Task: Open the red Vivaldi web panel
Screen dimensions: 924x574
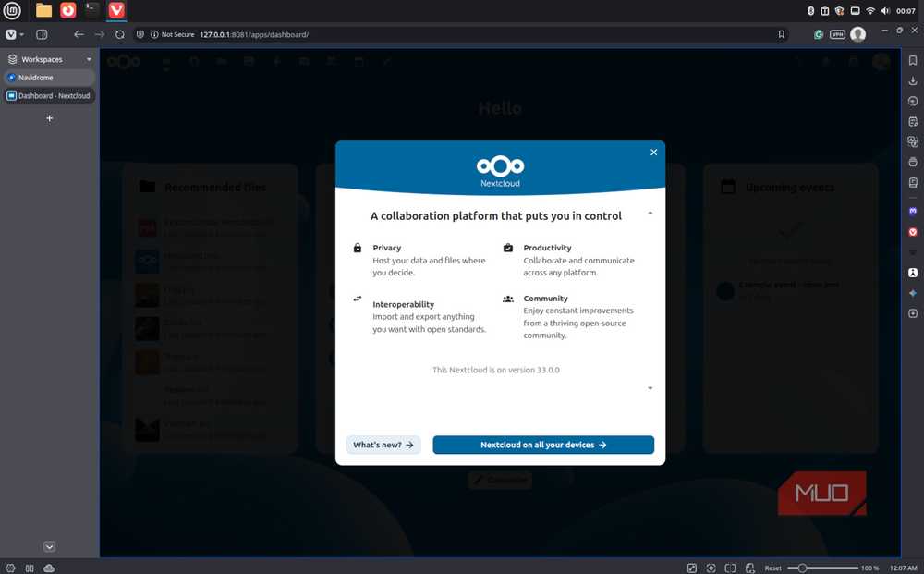Action: tap(913, 232)
